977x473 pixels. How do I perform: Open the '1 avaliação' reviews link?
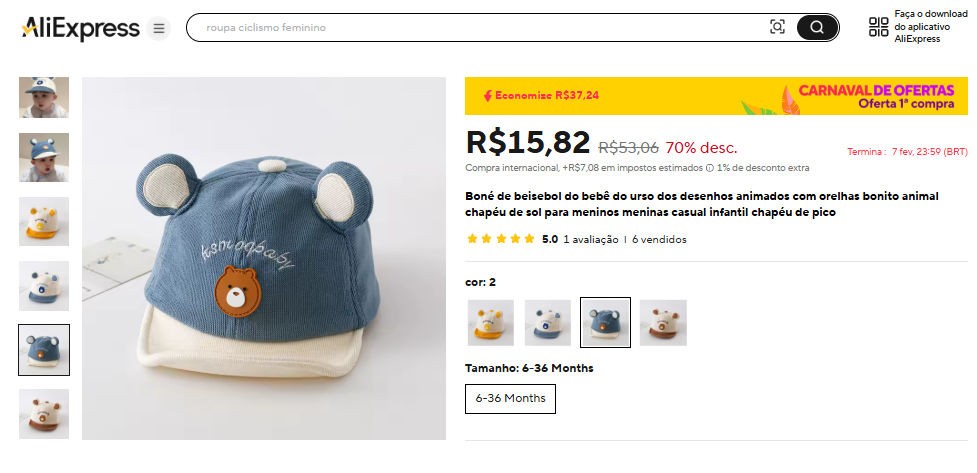[x=590, y=240]
